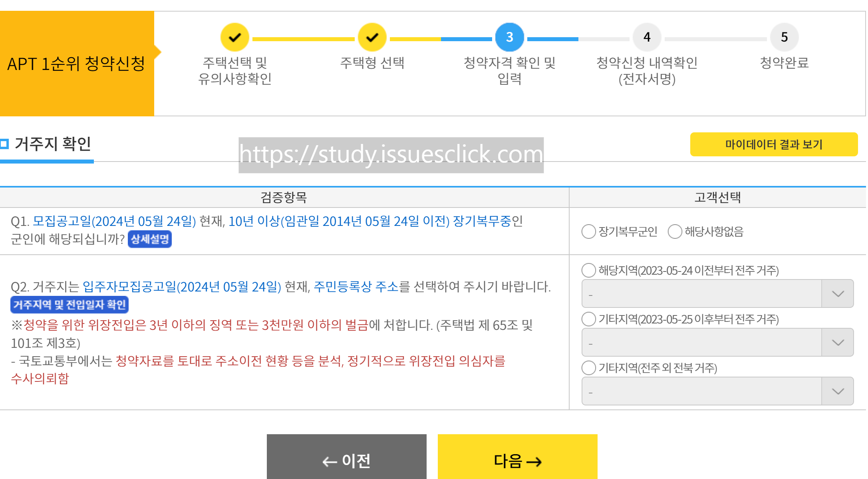
Task: Click 청약신청 내역확인 (전자서명) step label
Action: 647,70
